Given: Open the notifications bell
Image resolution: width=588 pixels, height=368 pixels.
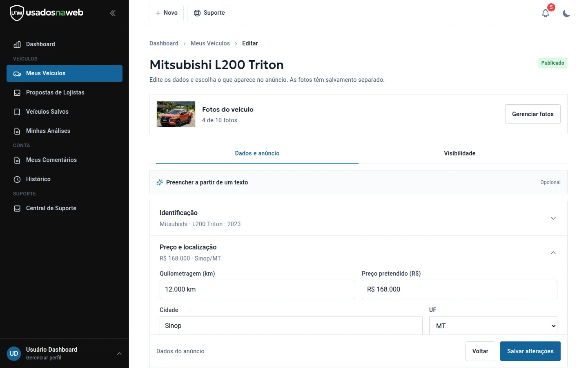Looking at the screenshot, I should pyautogui.click(x=546, y=13).
